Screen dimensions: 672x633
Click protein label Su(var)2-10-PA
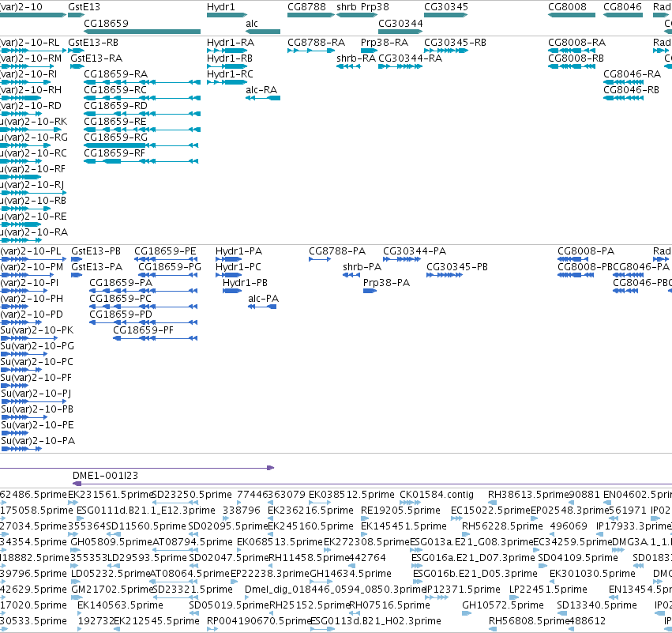tap(38, 440)
